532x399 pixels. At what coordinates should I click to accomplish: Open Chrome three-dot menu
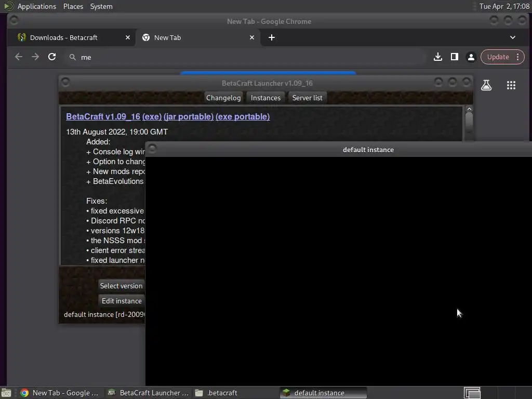518,57
